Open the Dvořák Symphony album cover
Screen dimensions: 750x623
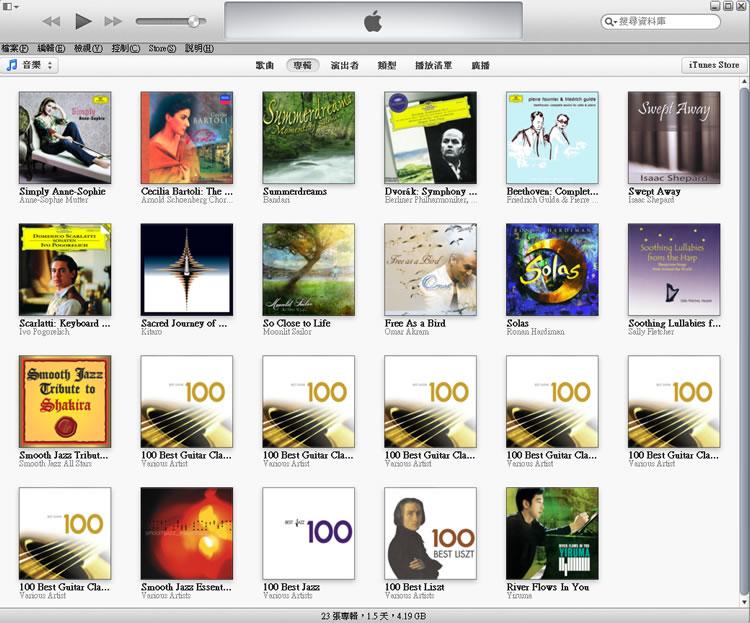pos(430,138)
